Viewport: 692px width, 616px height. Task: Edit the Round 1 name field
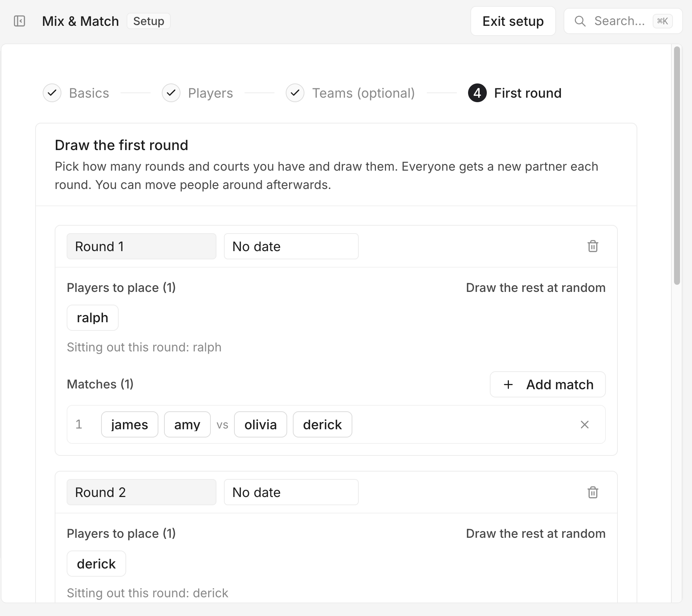tap(142, 246)
